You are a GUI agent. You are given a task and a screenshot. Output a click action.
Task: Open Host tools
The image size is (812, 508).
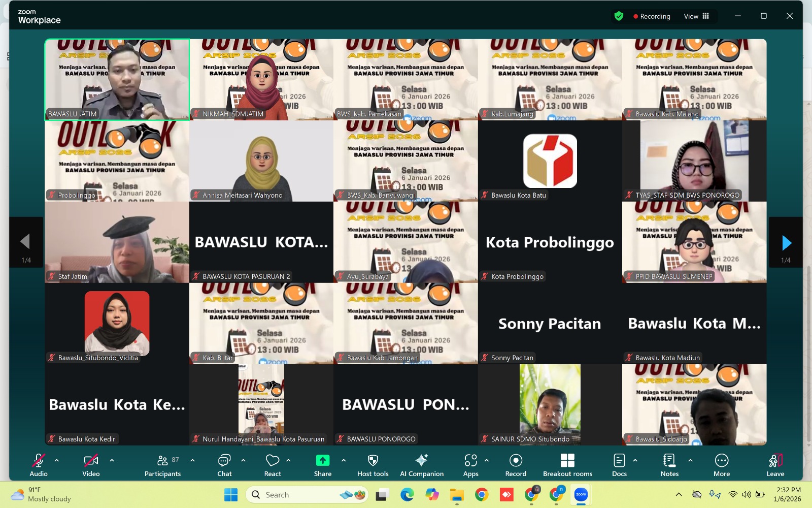click(x=373, y=463)
